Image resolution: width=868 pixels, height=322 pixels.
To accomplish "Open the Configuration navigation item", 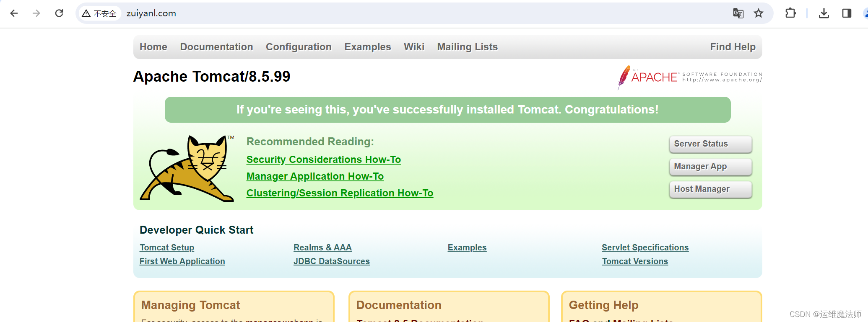I will coord(299,47).
